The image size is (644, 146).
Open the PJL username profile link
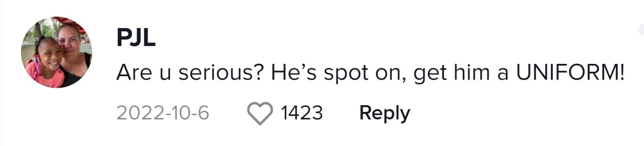pos(136,38)
